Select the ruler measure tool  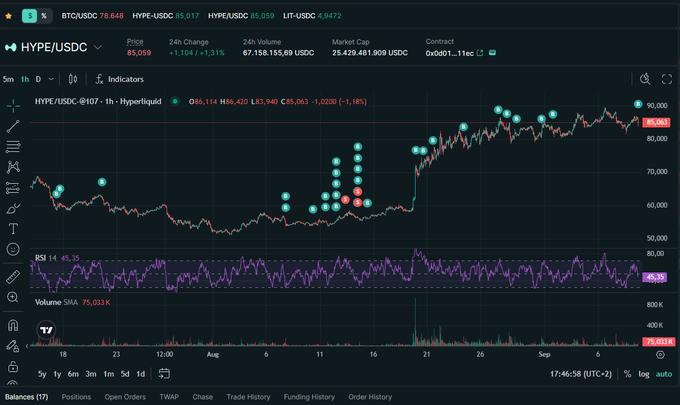pyautogui.click(x=13, y=277)
